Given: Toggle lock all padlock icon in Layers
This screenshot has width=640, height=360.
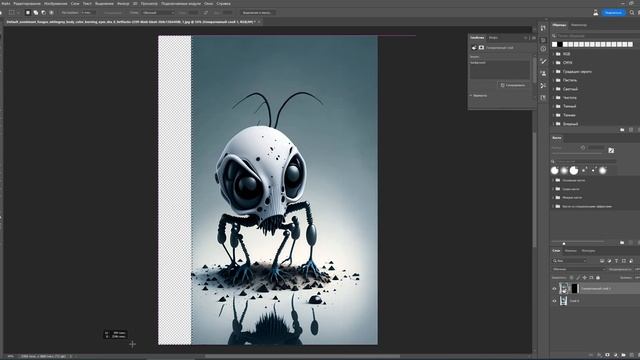Looking at the screenshot, I should [x=598, y=278].
